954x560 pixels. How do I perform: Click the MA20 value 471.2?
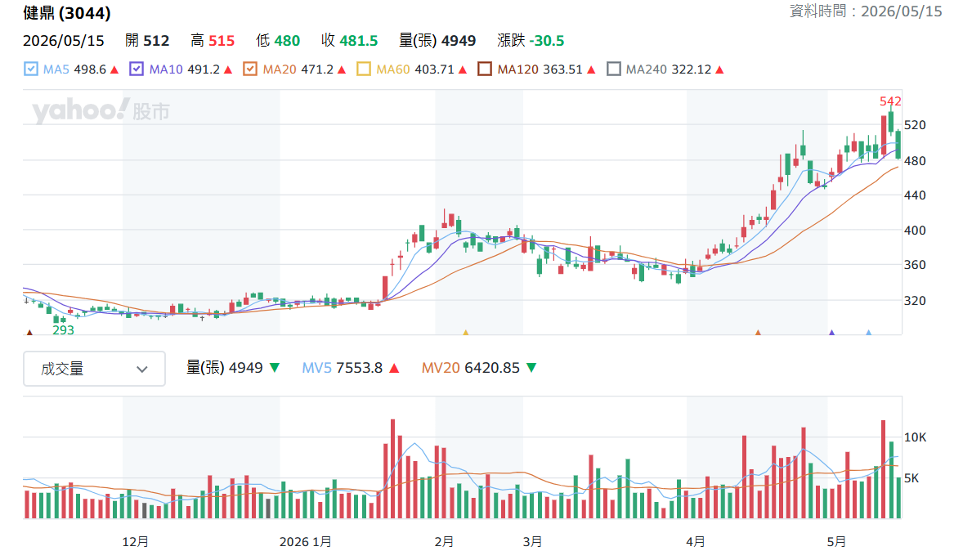click(317, 69)
